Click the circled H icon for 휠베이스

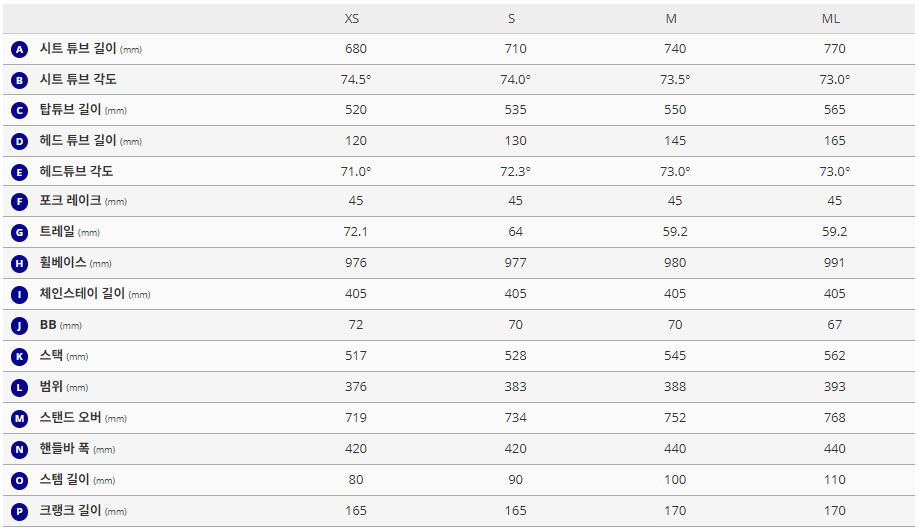[x=20, y=264]
